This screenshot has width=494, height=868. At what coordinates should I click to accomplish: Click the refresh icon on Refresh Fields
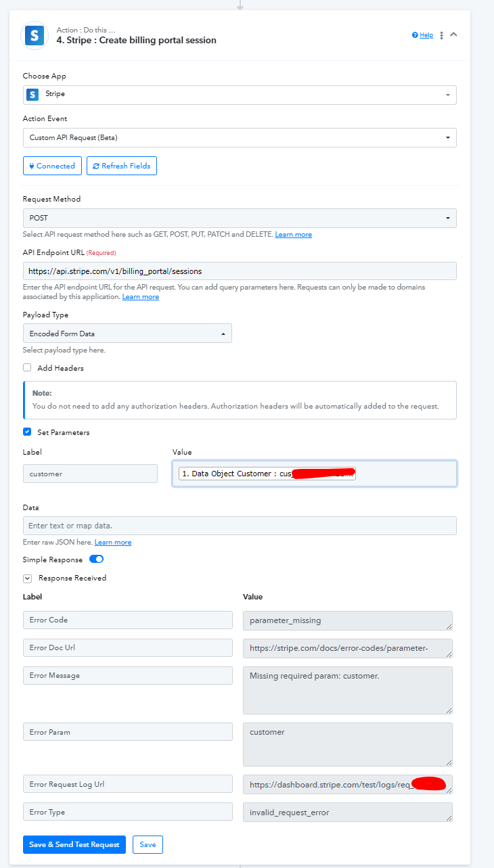[96, 166]
